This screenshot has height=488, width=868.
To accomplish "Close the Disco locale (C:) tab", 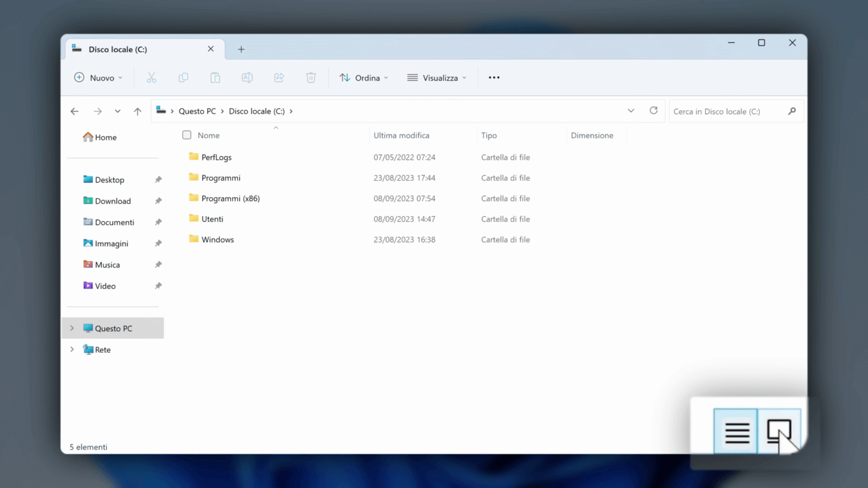I will click(211, 49).
